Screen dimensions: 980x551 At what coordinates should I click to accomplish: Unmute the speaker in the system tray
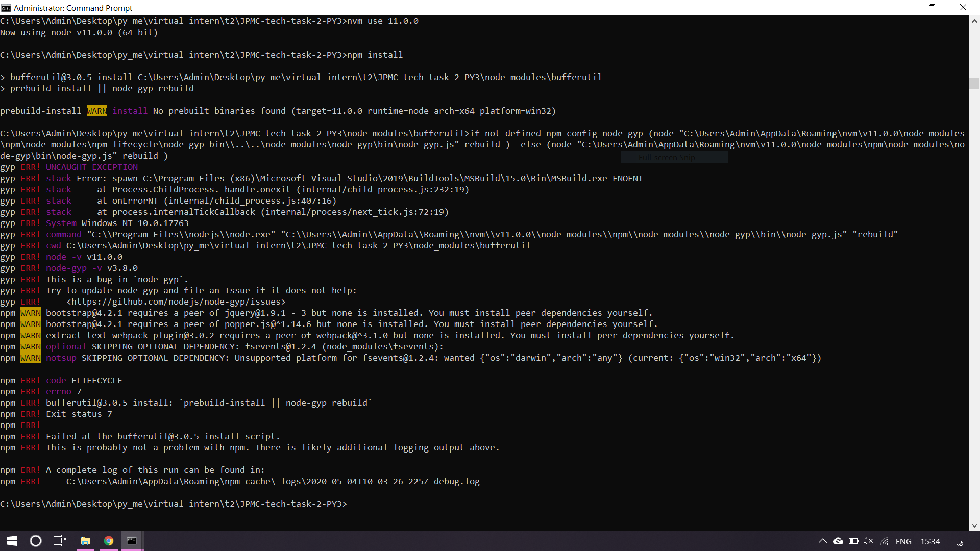869,541
